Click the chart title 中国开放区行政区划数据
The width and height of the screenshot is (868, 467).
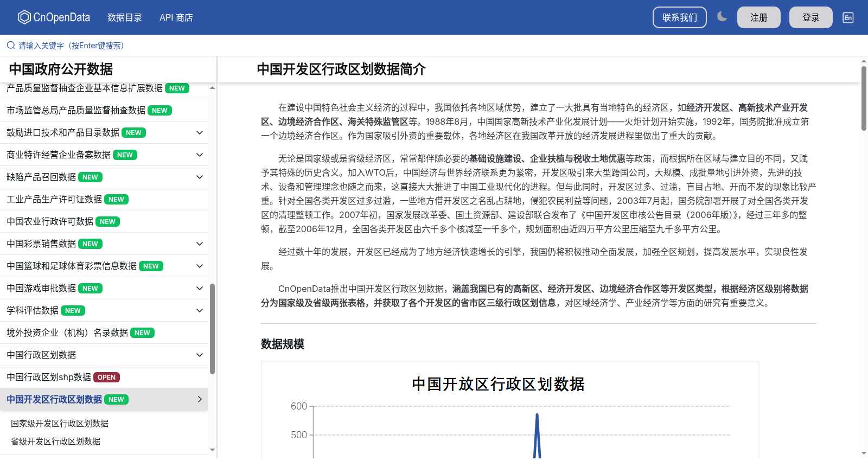(498, 385)
